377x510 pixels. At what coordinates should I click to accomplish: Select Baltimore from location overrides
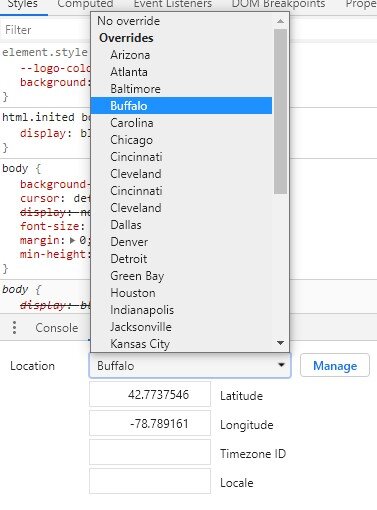pyautogui.click(x=181, y=89)
